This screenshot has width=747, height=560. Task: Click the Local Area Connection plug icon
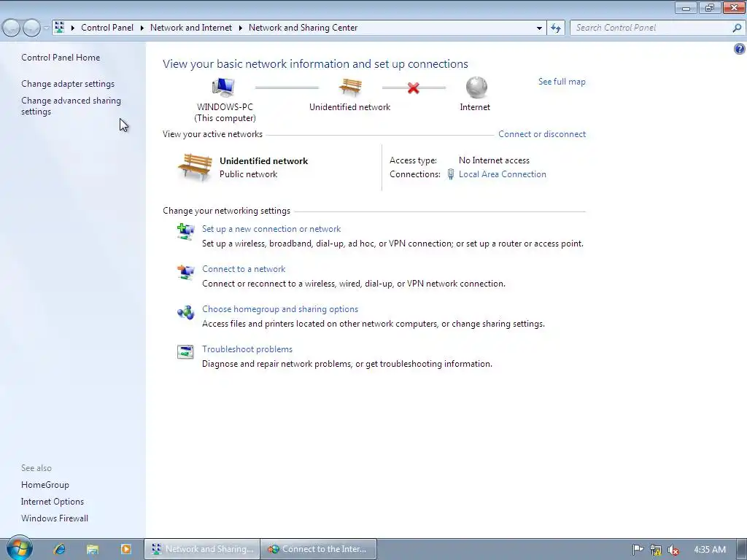click(451, 174)
